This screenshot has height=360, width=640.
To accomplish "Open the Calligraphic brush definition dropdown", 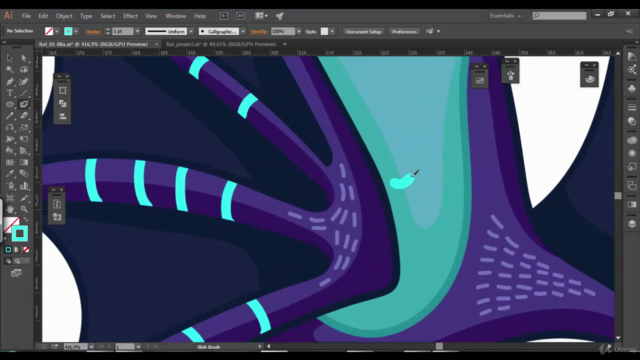I will [243, 31].
